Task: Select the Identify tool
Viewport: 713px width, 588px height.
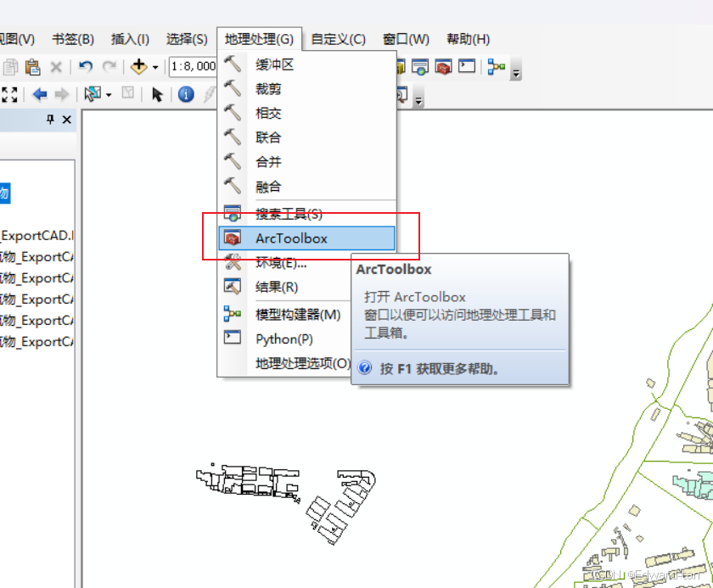Action: tap(186, 93)
